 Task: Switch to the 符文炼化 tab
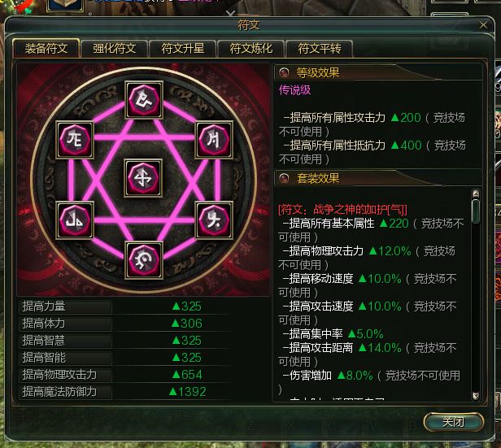pos(251,49)
